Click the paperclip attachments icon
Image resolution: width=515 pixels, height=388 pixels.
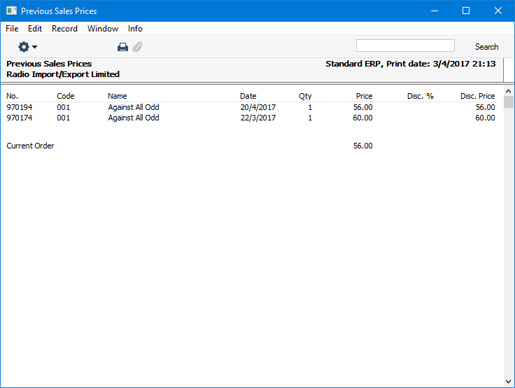(x=137, y=47)
